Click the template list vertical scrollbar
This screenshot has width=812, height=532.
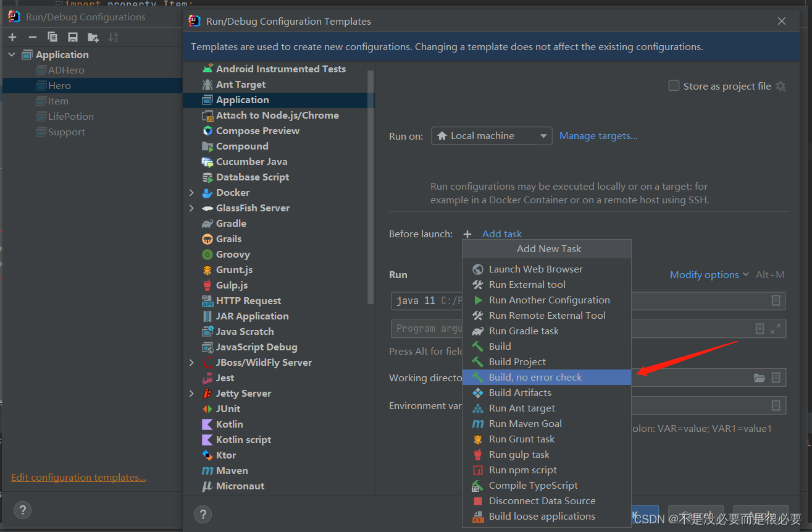click(370, 187)
